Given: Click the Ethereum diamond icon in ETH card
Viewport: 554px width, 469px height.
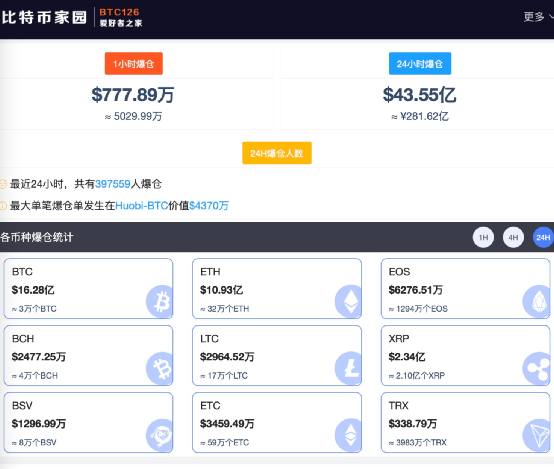Looking at the screenshot, I should pos(348,301).
